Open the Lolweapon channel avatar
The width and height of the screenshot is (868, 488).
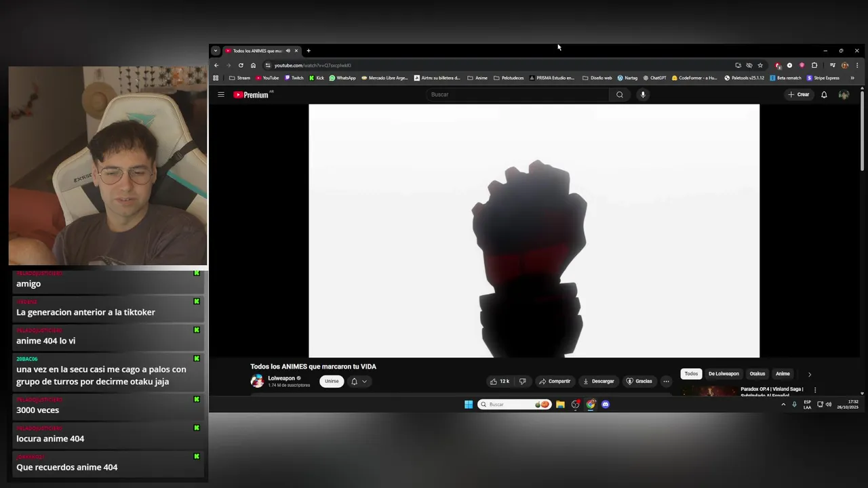(257, 381)
